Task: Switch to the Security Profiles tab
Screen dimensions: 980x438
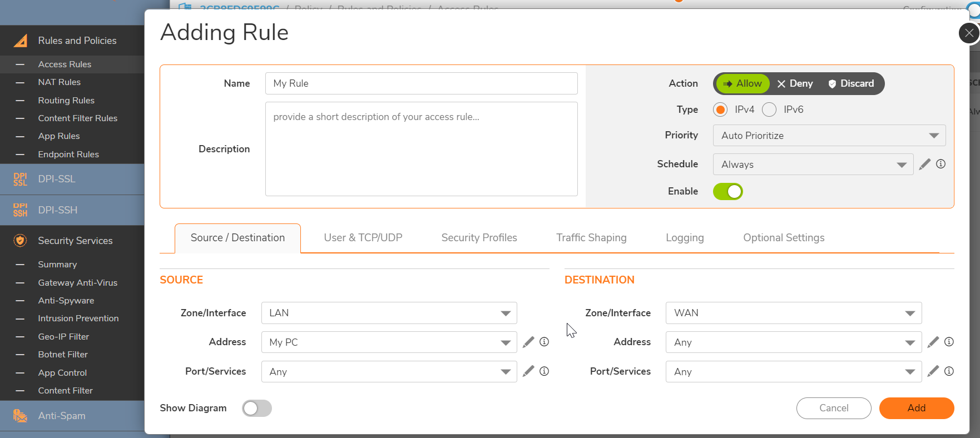Action: [x=479, y=238]
